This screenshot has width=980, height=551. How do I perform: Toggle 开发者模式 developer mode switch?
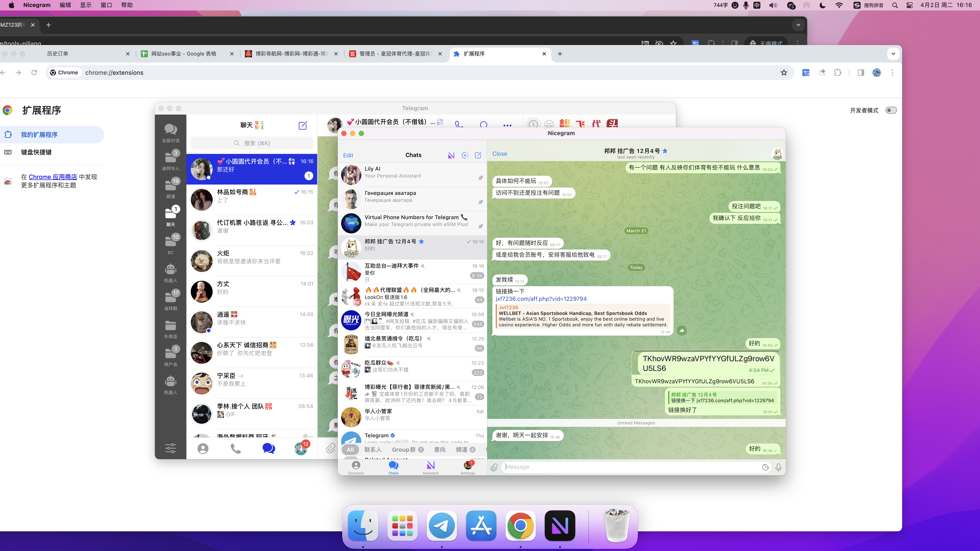[891, 110]
